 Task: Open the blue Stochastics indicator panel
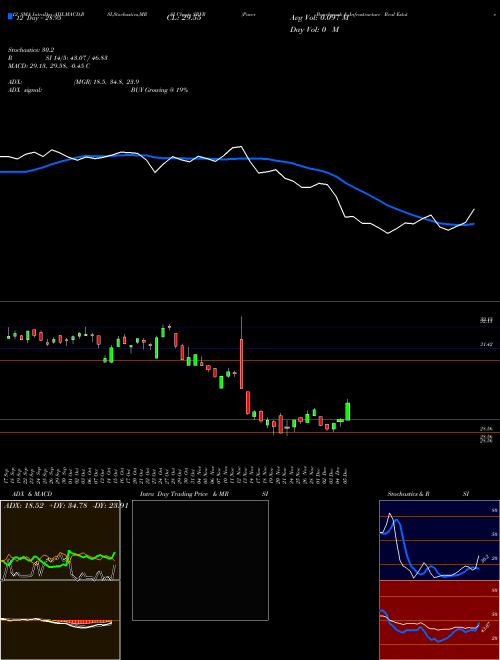coord(439,540)
